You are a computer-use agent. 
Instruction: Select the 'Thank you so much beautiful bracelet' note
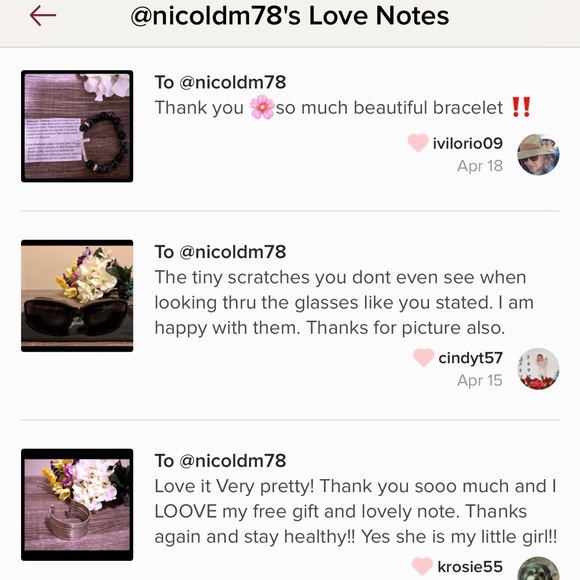pos(343,108)
